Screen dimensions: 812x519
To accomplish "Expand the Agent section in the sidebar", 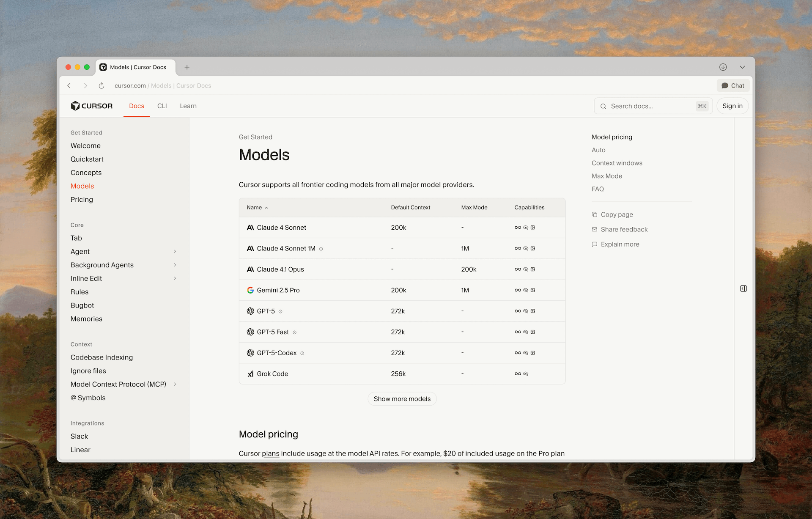I will pos(175,251).
